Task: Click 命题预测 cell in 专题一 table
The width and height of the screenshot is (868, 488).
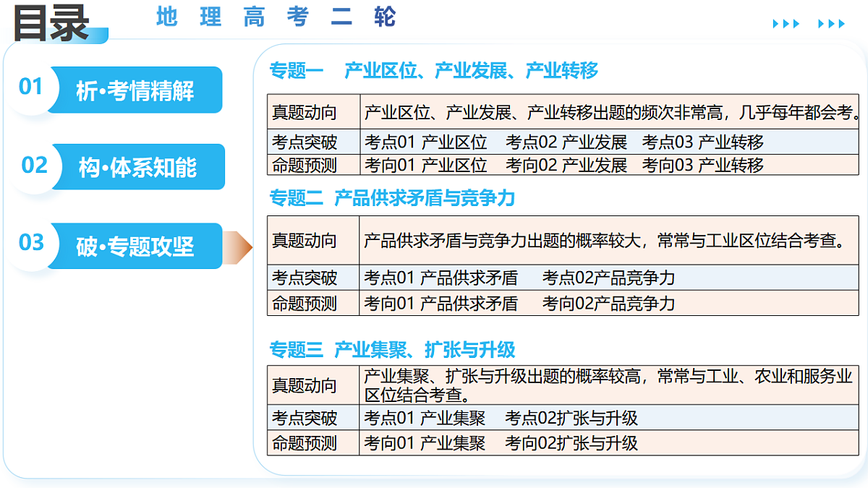Action: (x=313, y=165)
